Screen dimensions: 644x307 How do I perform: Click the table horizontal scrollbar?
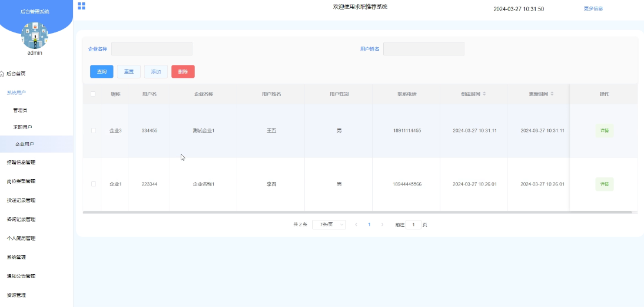[x=357, y=212]
